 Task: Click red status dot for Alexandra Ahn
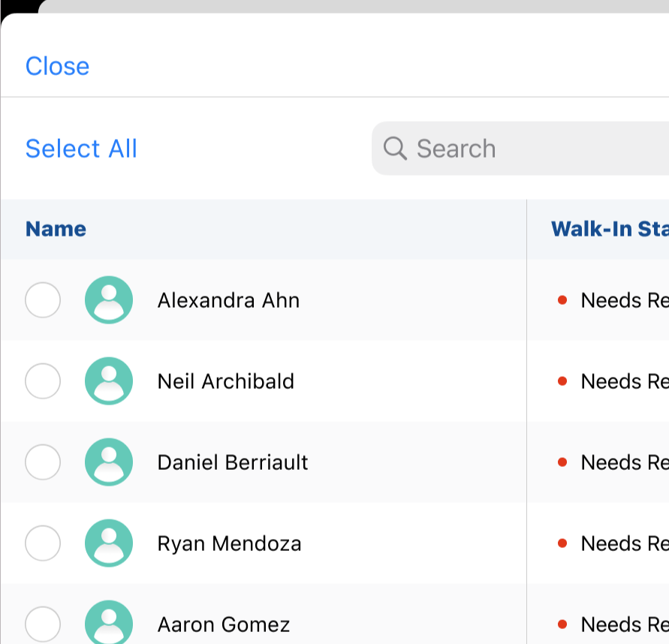coord(562,300)
